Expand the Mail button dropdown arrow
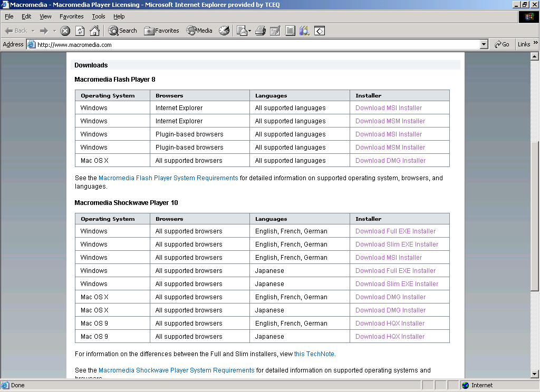This screenshot has width=540, height=392. pyautogui.click(x=249, y=31)
